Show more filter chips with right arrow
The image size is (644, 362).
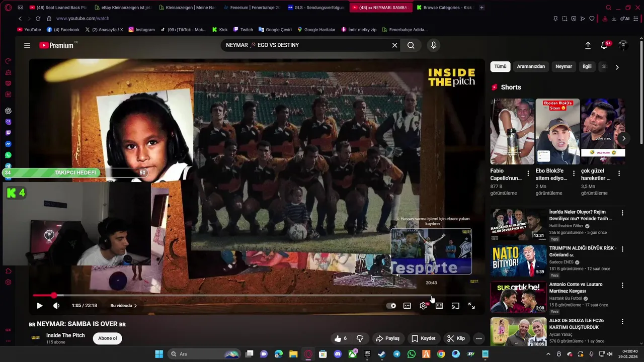pyautogui.click(x=617, y=67)
